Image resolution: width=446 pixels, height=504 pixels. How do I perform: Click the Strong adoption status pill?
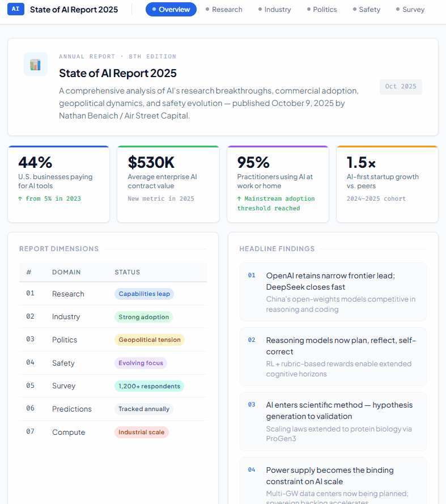(143, 317)
